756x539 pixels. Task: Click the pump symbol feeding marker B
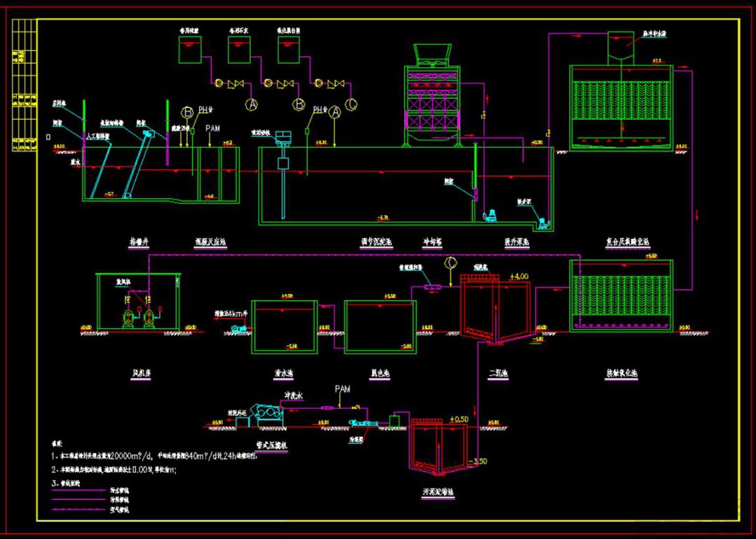coord(268,83)
